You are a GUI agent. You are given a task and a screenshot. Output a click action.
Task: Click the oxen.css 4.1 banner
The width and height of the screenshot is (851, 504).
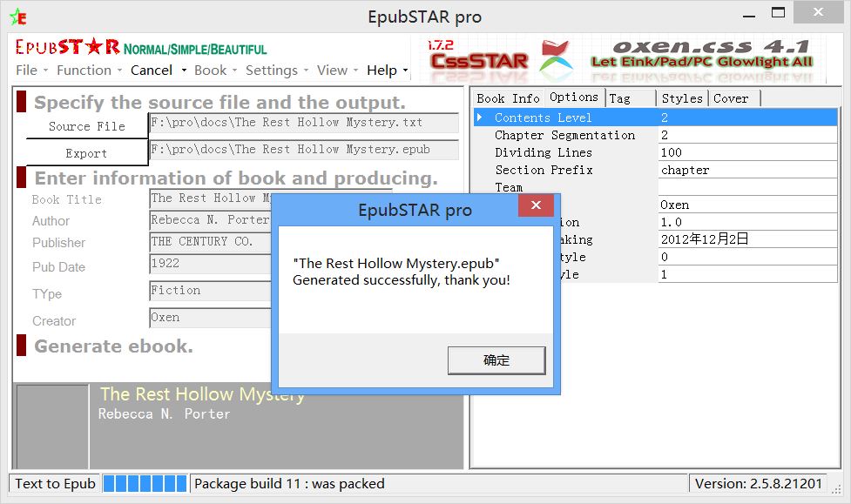pyautogui.click(x=702, y=54)
